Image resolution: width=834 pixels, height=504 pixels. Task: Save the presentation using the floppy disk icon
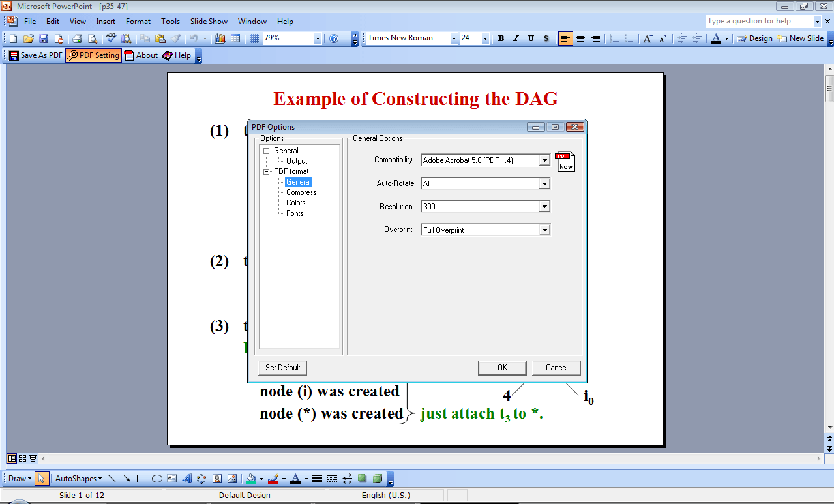(44, 38)
